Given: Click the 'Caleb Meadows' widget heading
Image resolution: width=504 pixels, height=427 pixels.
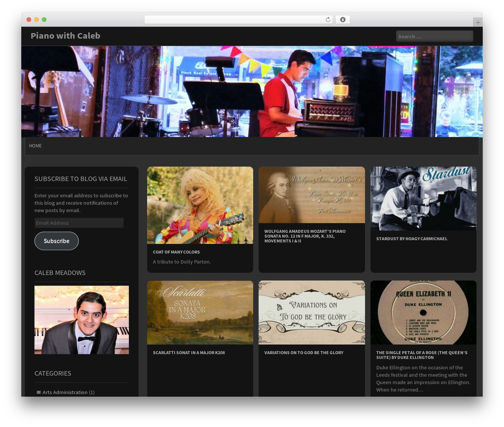Looking at the screenshot, I should point(60,273).
